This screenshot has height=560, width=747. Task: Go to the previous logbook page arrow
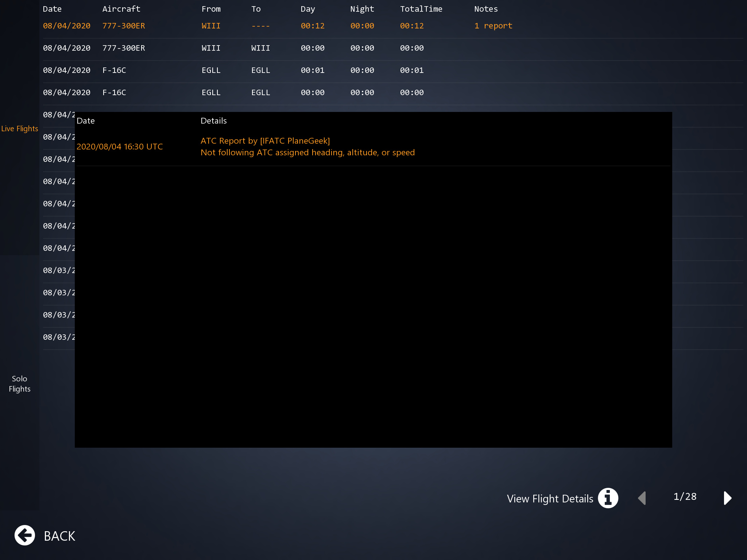pos(642,498)
